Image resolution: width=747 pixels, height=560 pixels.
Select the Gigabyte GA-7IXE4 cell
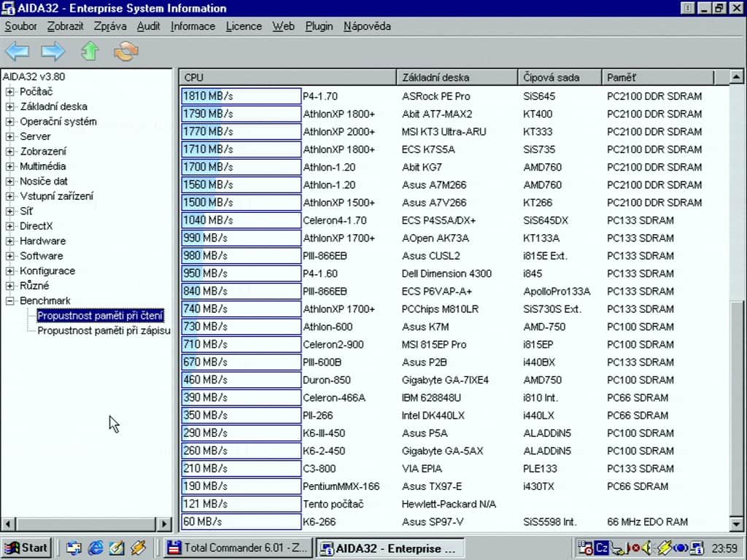tap(445, 380)
